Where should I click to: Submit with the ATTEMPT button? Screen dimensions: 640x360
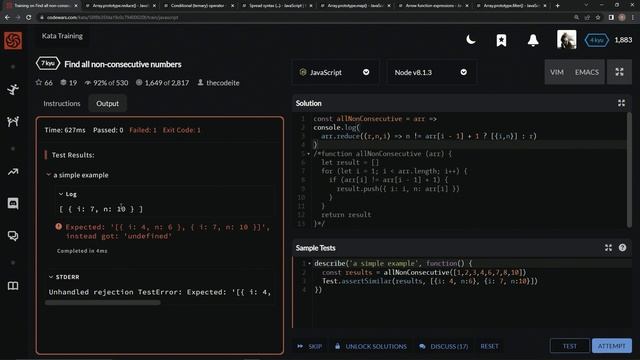tap(611, 346)
